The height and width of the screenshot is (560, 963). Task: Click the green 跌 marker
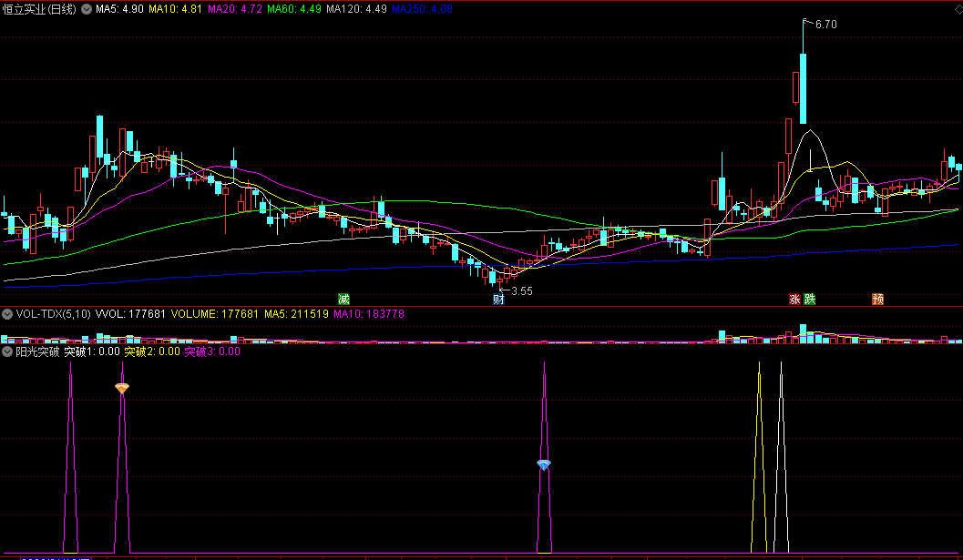click(x=810, y=299)
